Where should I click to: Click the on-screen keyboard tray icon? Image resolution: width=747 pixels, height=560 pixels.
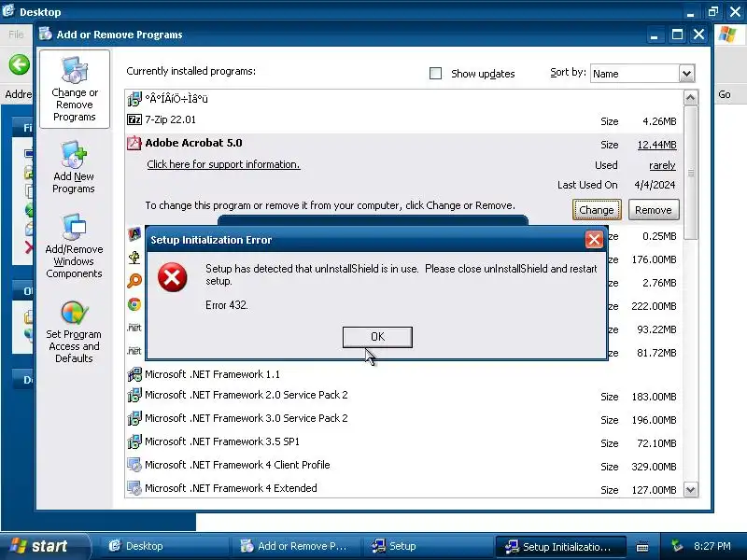[x=642, y=547]
